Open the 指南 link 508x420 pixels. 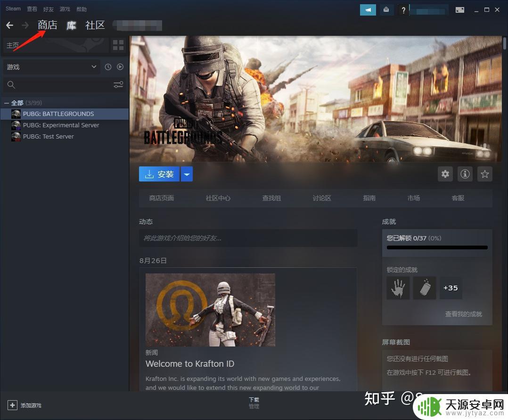tap(369, 198)
